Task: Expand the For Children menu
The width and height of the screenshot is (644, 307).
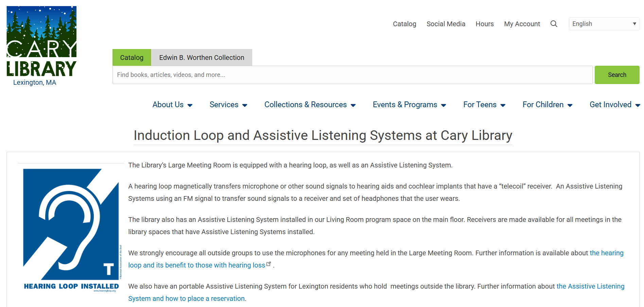Action: click(547, 105)
